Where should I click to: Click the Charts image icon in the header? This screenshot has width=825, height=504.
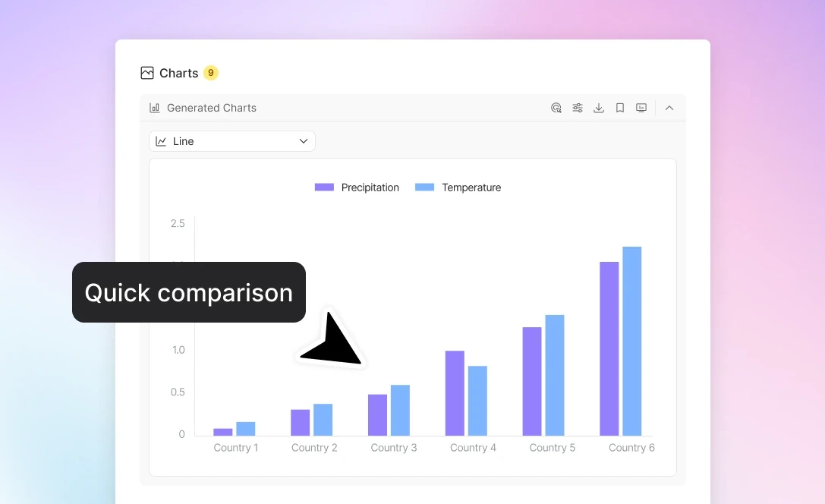[x=147, y=73]
